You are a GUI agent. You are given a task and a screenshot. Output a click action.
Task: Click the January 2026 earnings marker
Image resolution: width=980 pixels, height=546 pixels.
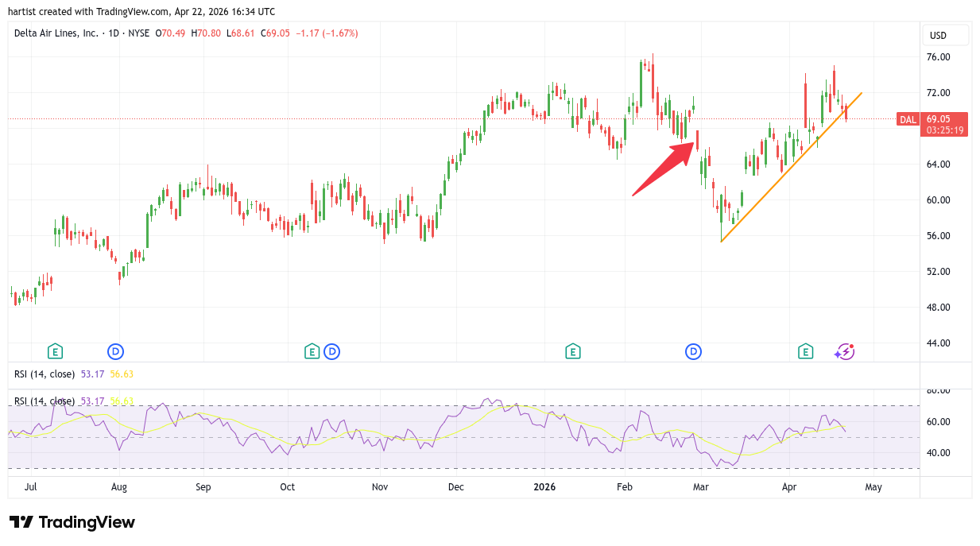click(x=572, y=350)
